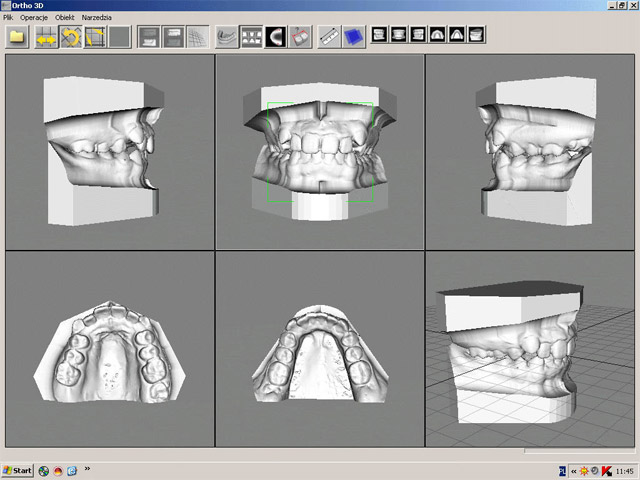Screen dimensions: 640x480
Task: Click the red box question mark icon
Action: (x=300, y=37)
